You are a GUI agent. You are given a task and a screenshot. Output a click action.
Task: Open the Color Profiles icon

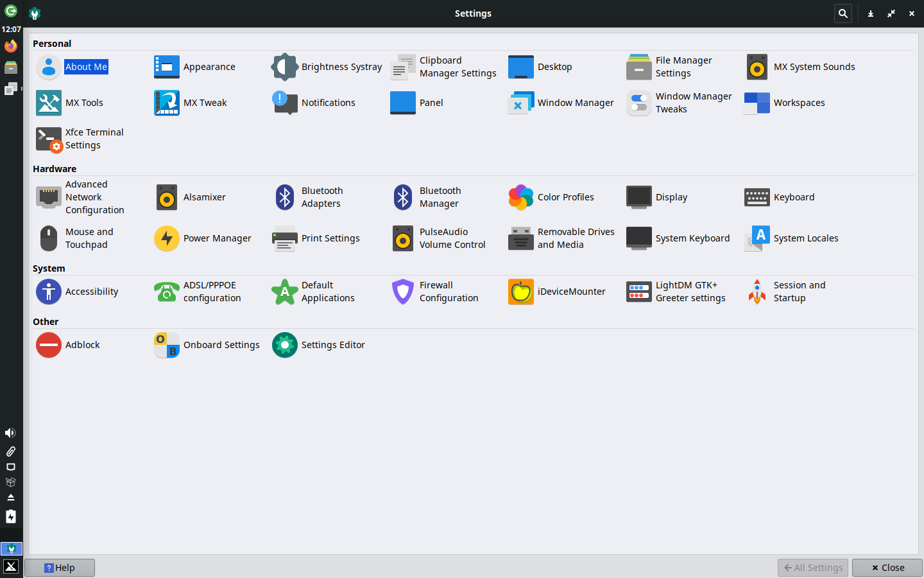521,197
